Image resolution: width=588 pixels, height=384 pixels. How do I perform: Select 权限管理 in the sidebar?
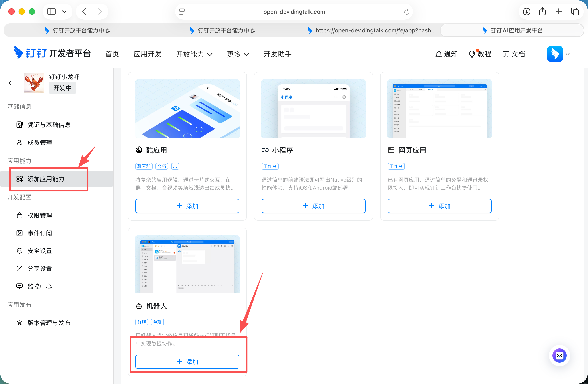coord(40,215)
